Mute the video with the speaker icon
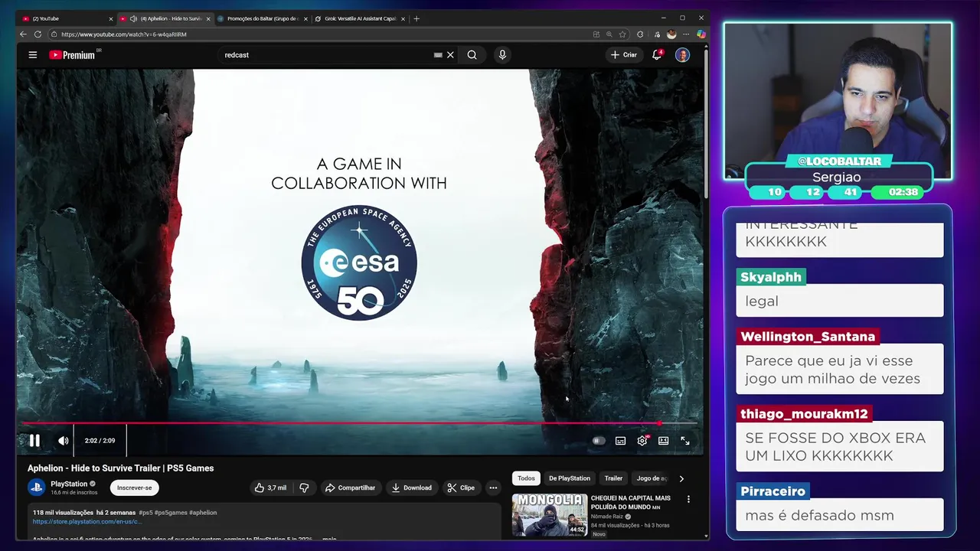This screenshot has width=980, height=551. coord(64,441)
